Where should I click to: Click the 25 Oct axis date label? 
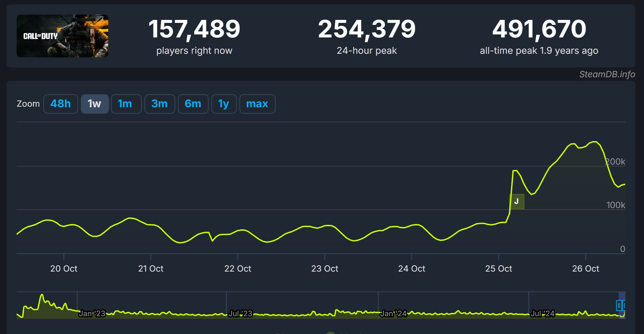click(499, 269)
